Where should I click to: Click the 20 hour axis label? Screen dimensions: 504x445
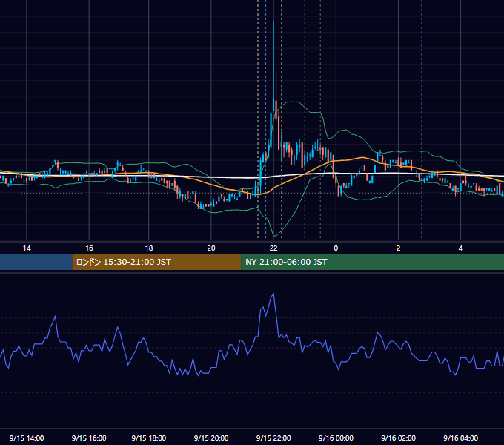click(x=211, y=248)
